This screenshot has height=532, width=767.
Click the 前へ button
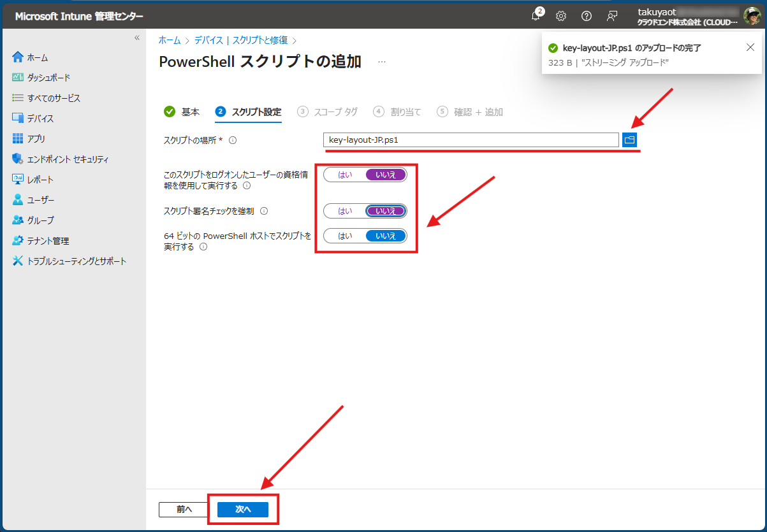(184, 510)
